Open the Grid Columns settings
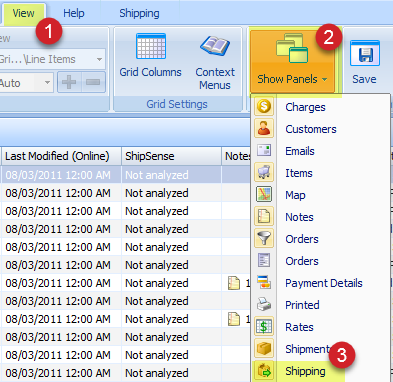This screenshot has height=382, width=393. (151, 56)
